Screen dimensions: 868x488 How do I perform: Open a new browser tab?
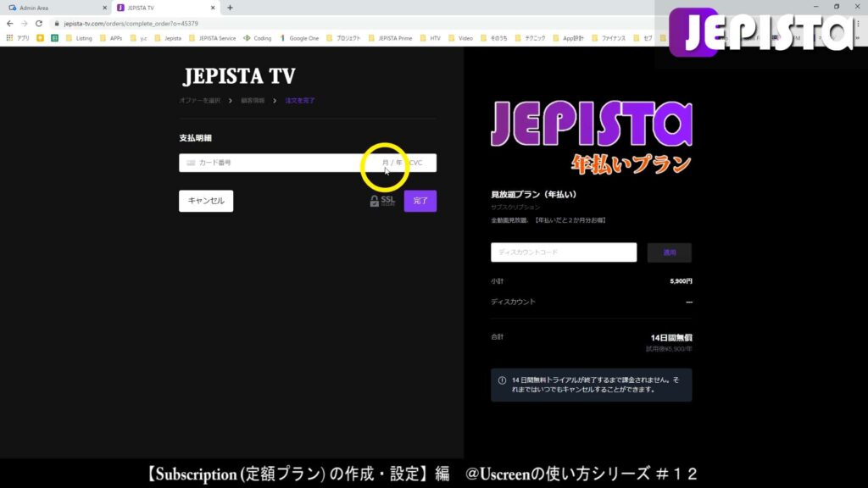(230, 8)
